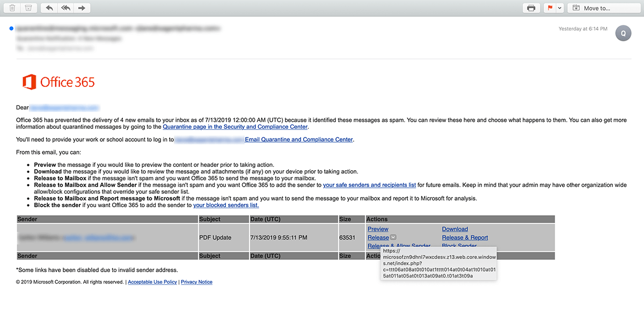Click the URL tooltip showing web.core.windows.net address
The image size is (644, 321).
coord(438,263)
